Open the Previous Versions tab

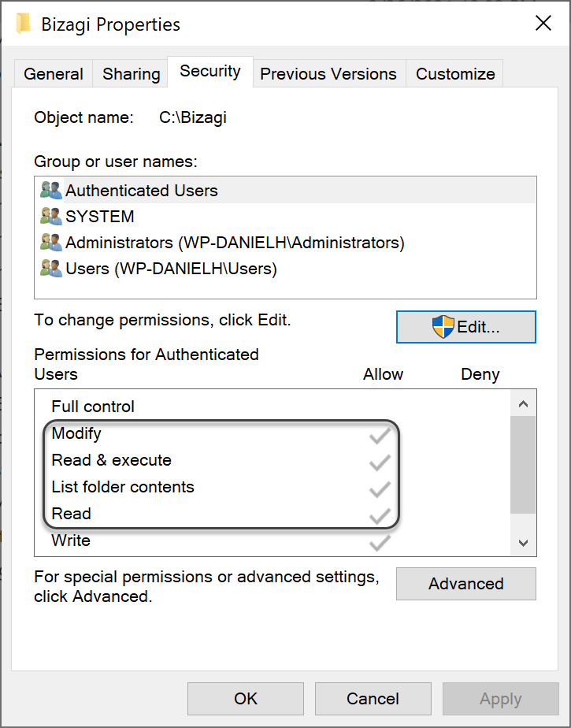(328, 74)
